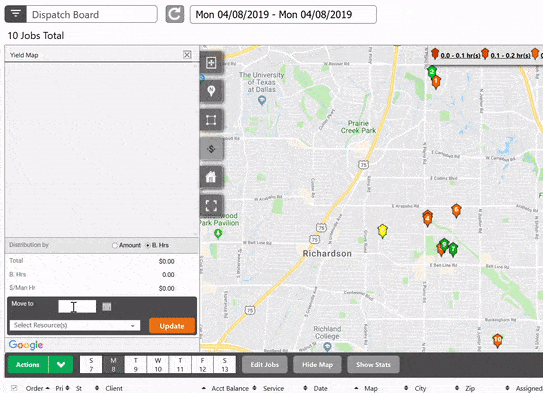Open the filter menu icon beside Dispatch Board
Screen dimensions: 543x393
click(x=16, y=14)
